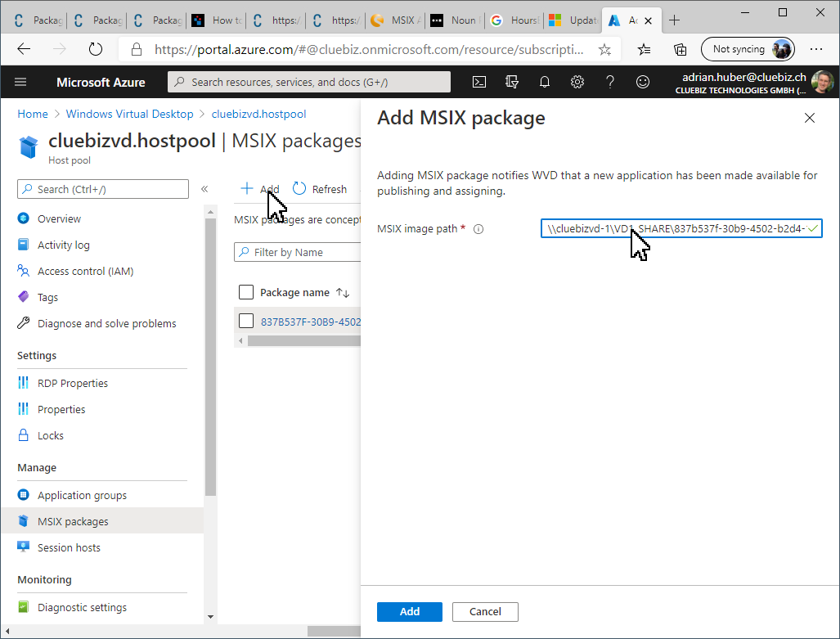The width and height of the screenshot is (840, 639).
Task: Switch to the How to browser tab
Action: tap(217, 20)
